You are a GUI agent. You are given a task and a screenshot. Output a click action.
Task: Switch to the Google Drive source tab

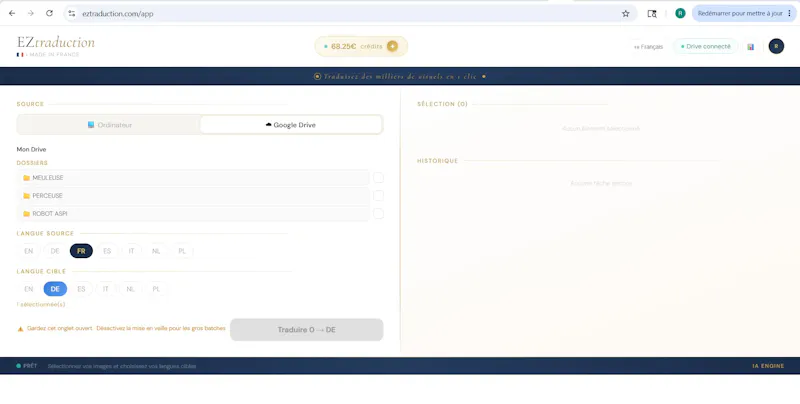click(x=290, y=125)
